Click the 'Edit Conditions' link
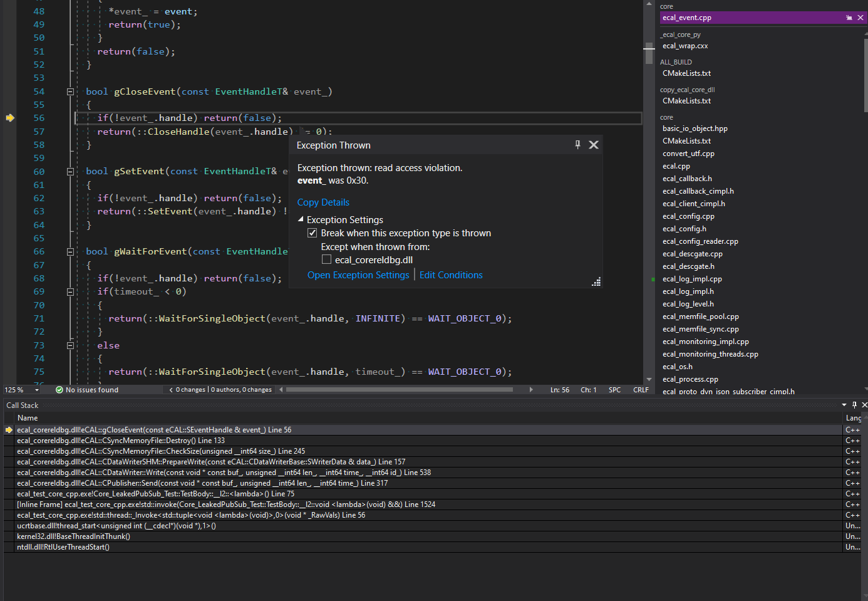 pyautogui.click(x=451, y=274)
